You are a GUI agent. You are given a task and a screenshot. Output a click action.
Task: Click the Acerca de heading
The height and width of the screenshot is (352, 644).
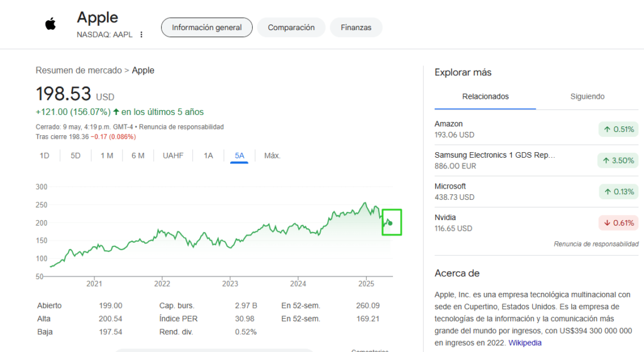coord(457,273)
